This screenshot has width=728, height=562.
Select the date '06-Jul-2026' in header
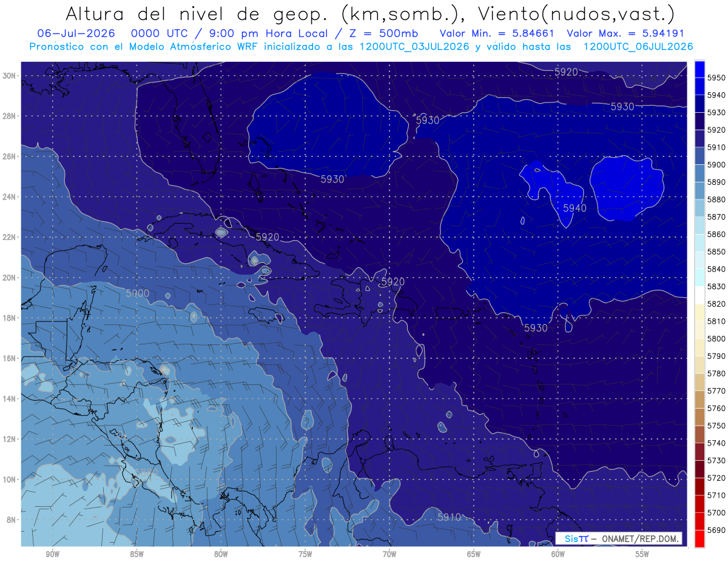[76, 33]
